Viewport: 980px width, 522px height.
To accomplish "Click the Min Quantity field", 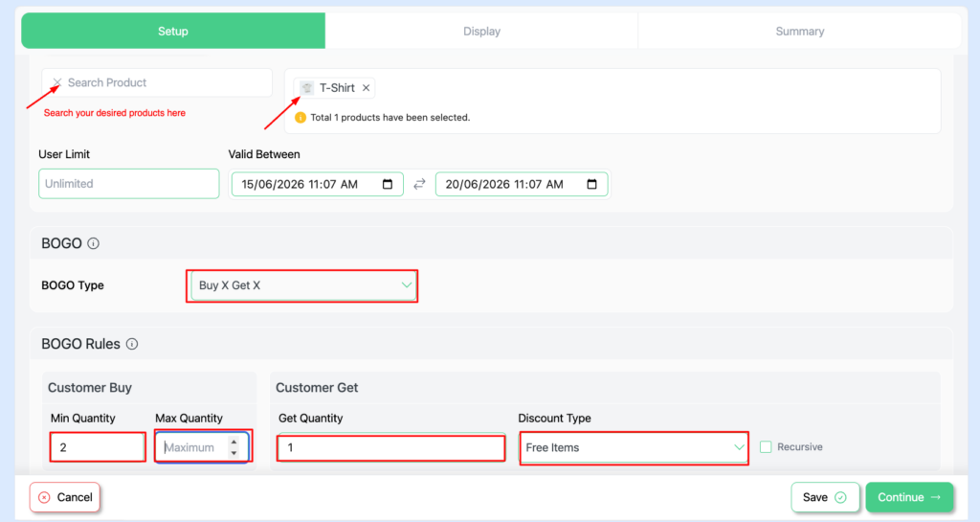I will coord(98,447).
